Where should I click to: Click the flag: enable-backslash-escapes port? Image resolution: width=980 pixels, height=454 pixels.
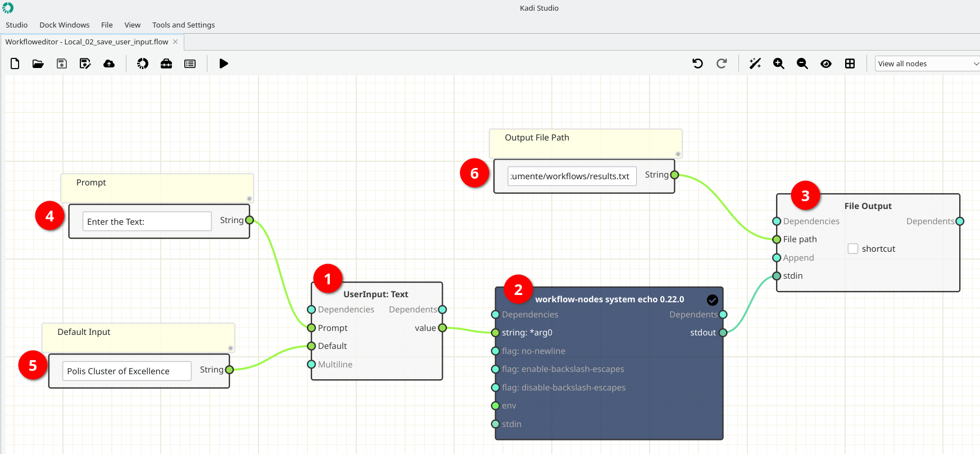(495, 369)
